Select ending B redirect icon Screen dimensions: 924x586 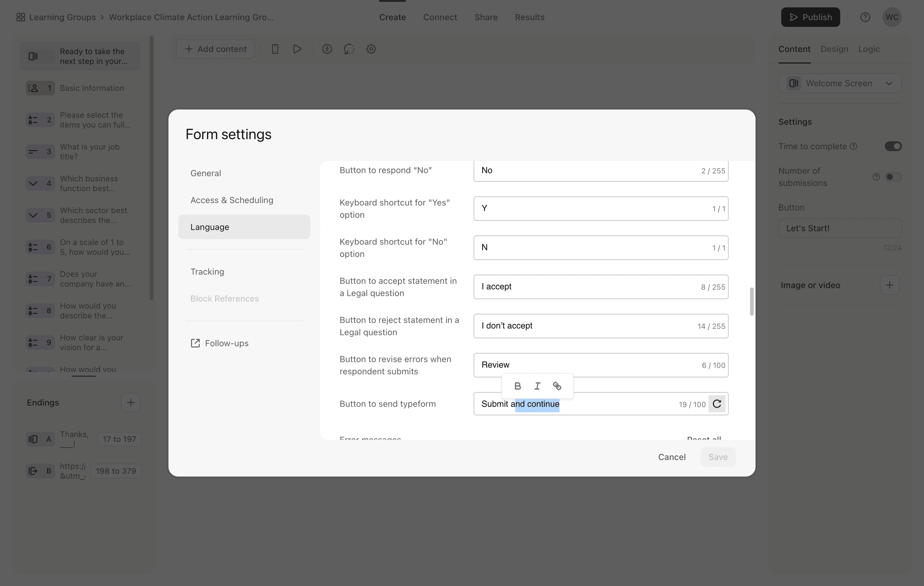point(40,471)
